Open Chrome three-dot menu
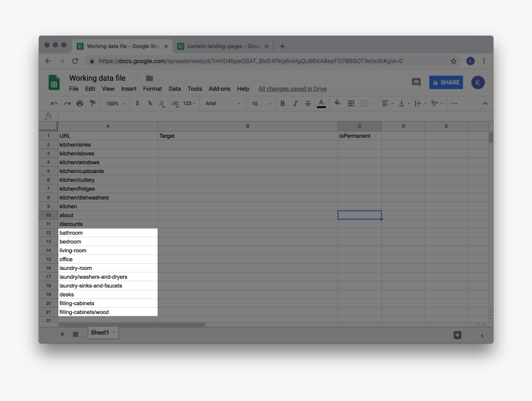The image size is (532, 401). (x=484, y=61)
